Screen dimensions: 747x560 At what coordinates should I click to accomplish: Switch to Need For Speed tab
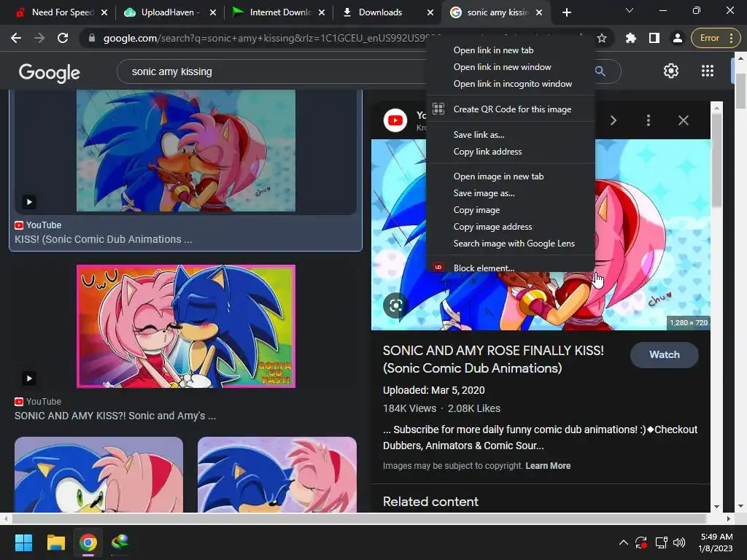(61, 12)
